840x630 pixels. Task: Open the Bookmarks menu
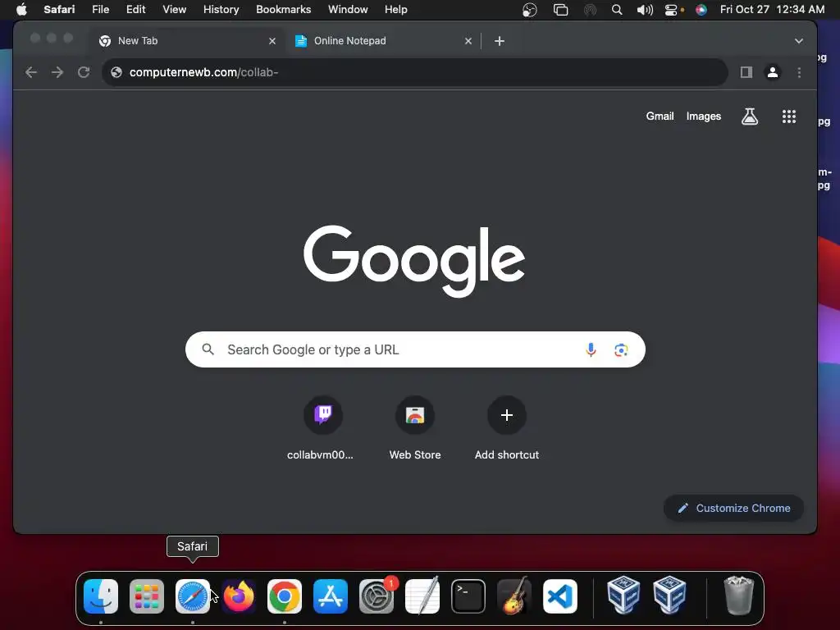point(283,10)
